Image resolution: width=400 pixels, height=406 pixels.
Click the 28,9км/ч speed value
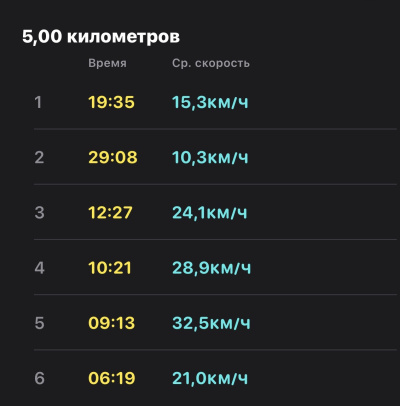[x=211, y=268]
